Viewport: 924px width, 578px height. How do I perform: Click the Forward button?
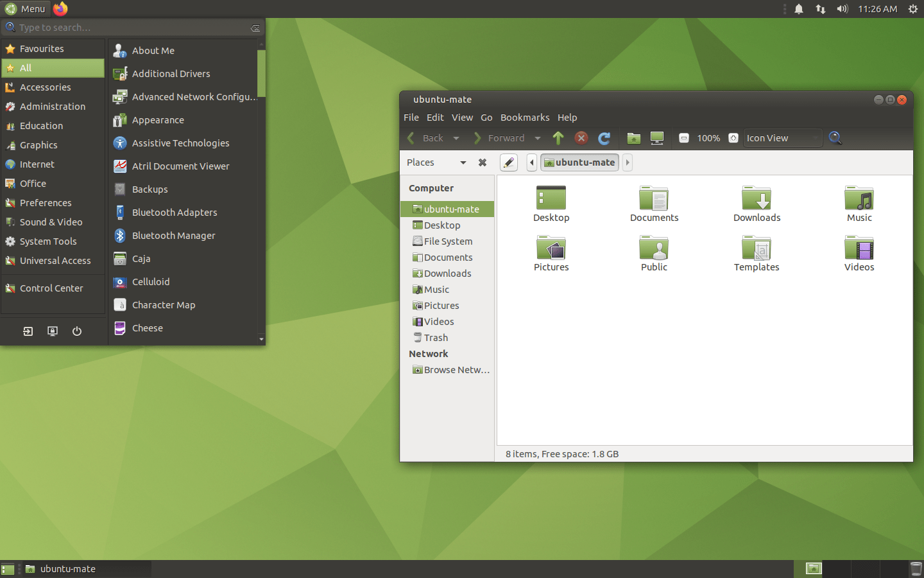tap(499, 138)
